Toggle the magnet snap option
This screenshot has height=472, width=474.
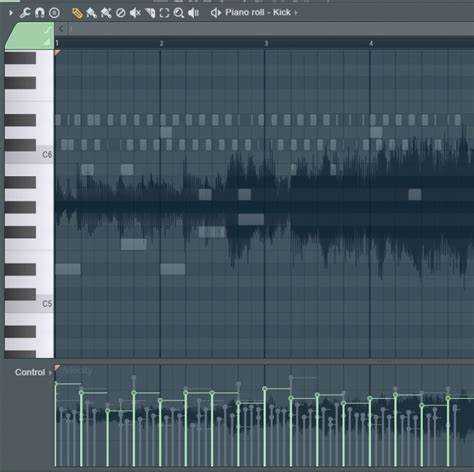tap(40, 13)
